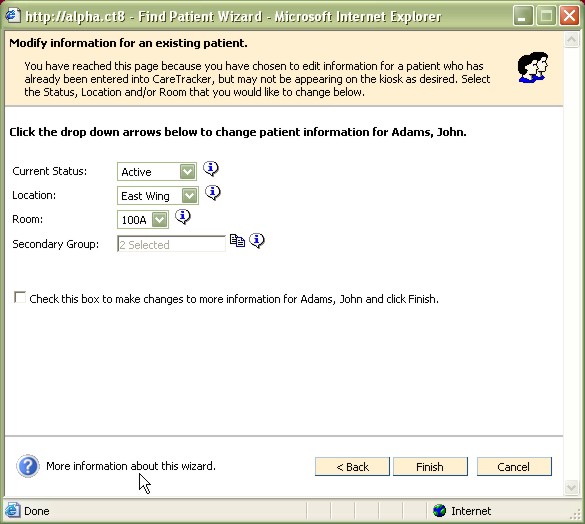Click the two-people patient icon in header
The height and width of the screenshot is (524, 585).
click(x=533, y=68)
